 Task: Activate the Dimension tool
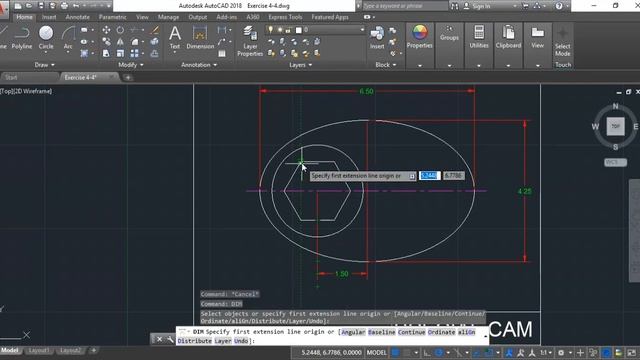pos(200,38)
